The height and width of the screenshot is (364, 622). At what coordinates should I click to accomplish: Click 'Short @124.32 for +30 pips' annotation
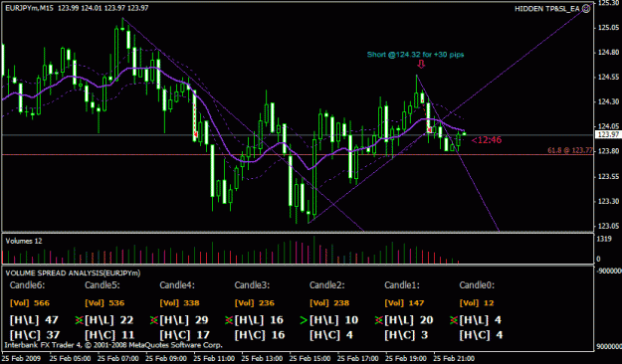[x=415, y=55]
